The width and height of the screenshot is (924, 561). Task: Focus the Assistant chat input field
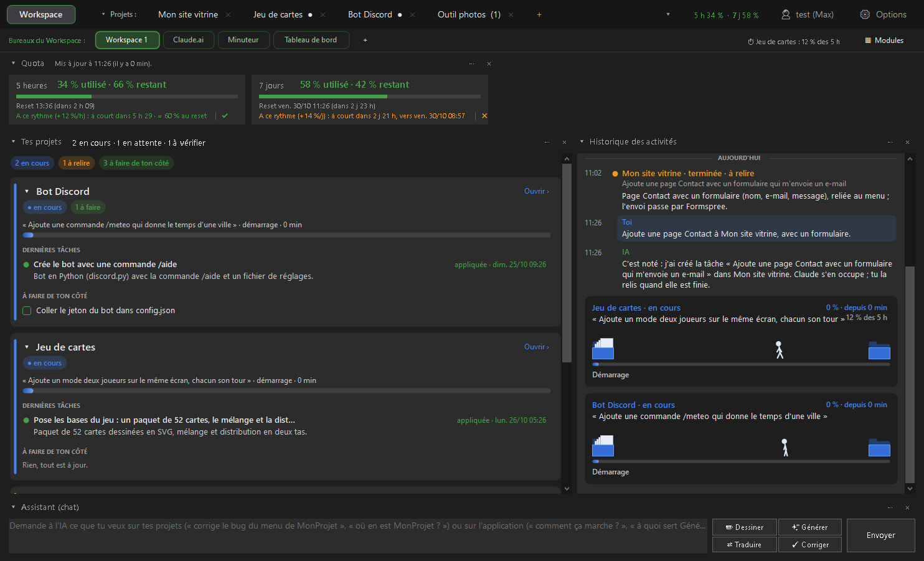359,535
